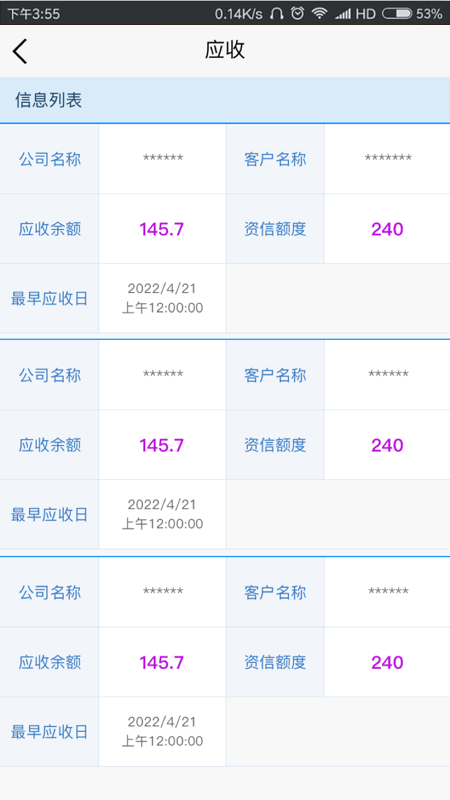Open first record's 资信额度 value 240
The image size is (450, 800).
point(387,229)
